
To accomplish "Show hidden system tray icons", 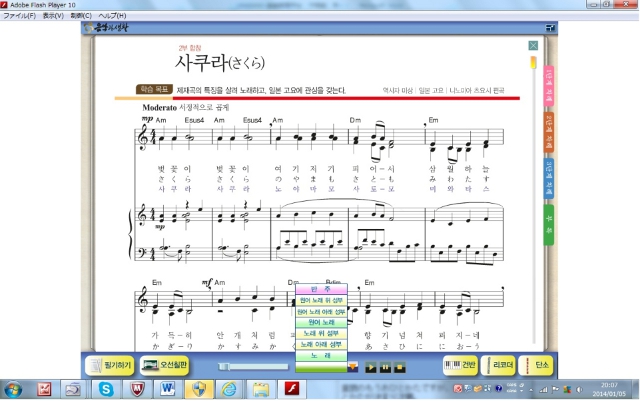I will tap(531, 390).
